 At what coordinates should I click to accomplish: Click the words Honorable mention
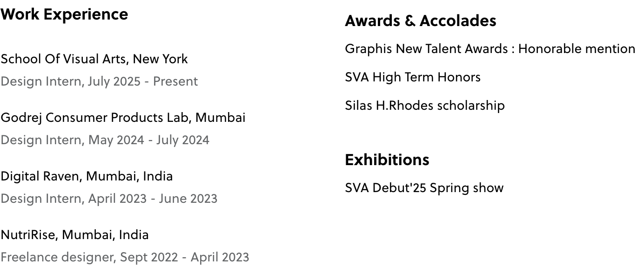click(577, 49)
